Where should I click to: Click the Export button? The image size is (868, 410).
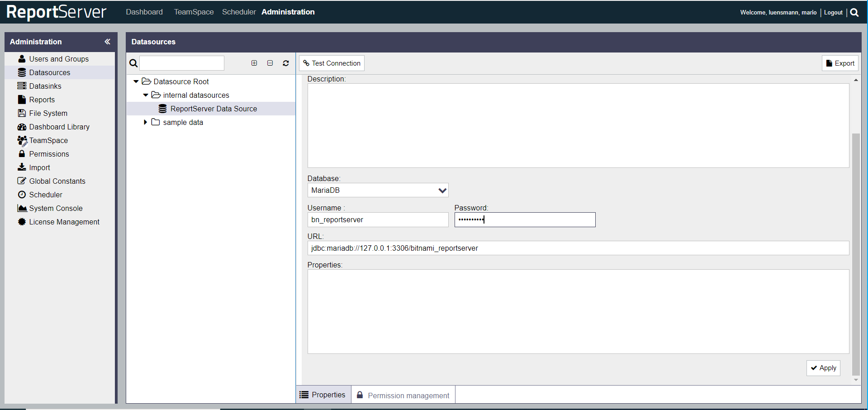point(840,63)
